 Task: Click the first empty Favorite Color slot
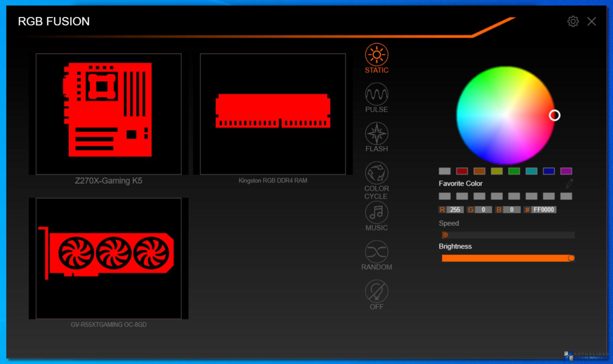(444, 196)
